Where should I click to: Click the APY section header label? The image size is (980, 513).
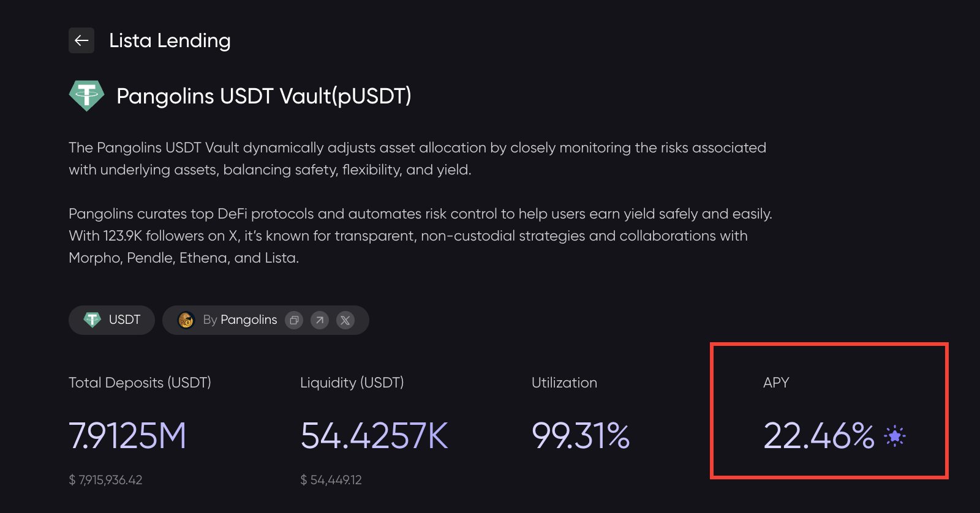pos(775,383)
